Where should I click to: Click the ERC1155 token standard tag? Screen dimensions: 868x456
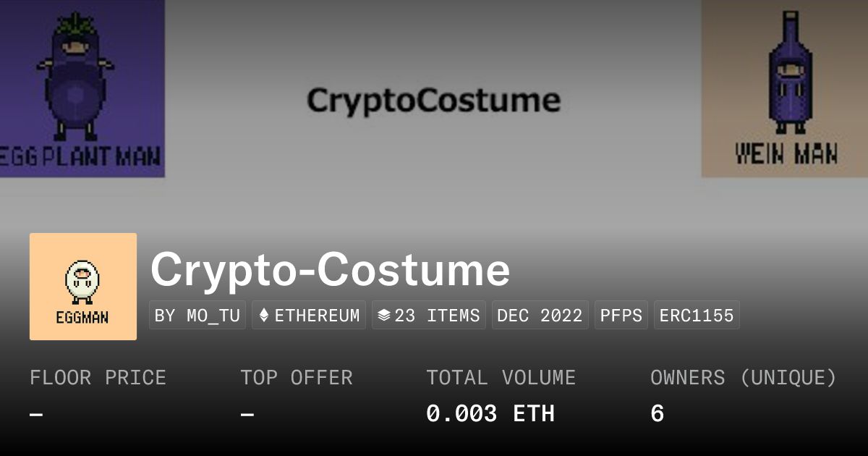pyautogui.click(x=697, y=316)
